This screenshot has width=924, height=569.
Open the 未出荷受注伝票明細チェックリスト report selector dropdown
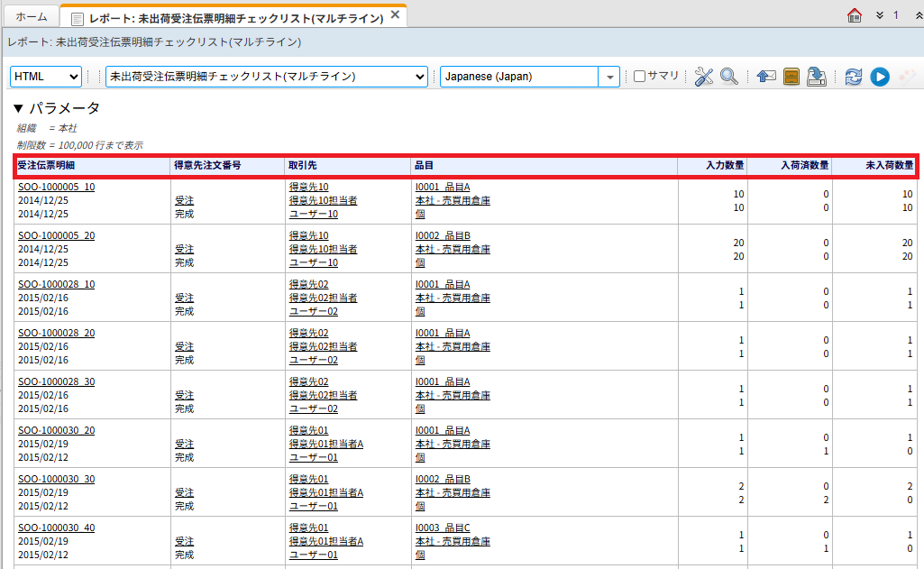click(x=266, y=77)
